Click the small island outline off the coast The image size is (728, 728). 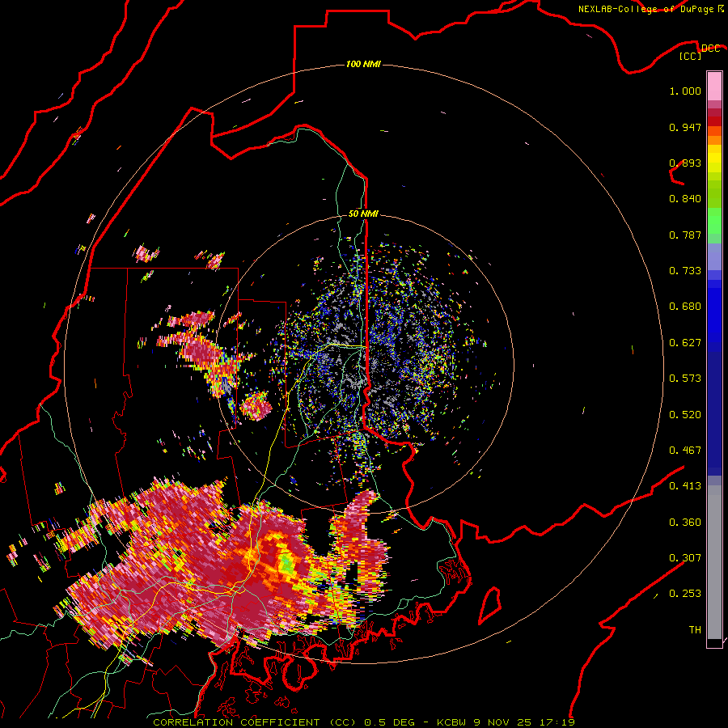[x=490, y=605]
